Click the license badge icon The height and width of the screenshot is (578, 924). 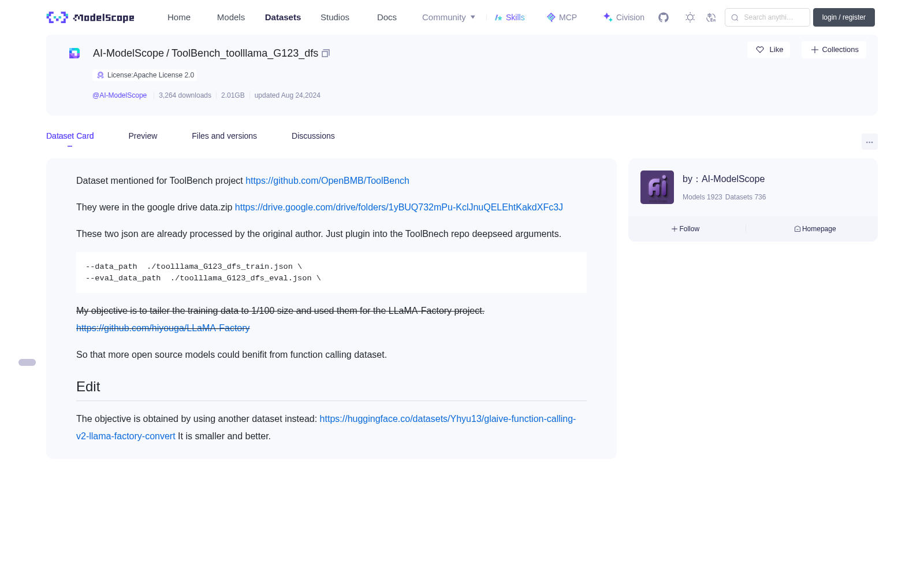100,75
